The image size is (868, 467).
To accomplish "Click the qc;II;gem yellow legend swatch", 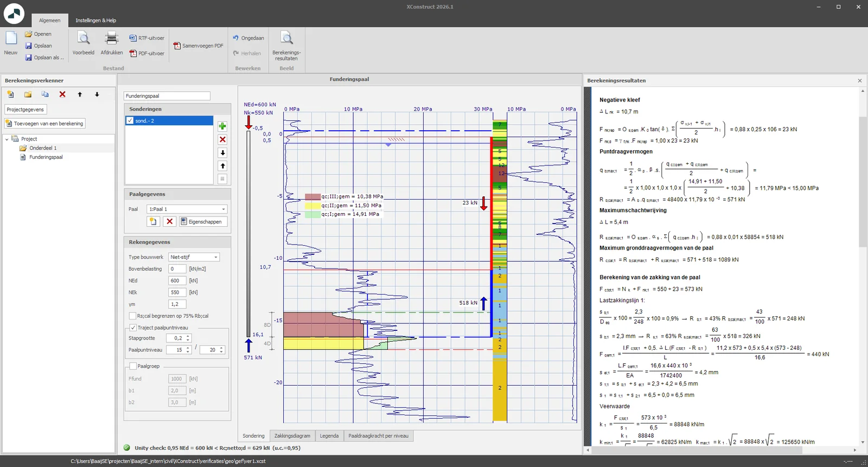I will pyautogui.click(x=312, y=206).
